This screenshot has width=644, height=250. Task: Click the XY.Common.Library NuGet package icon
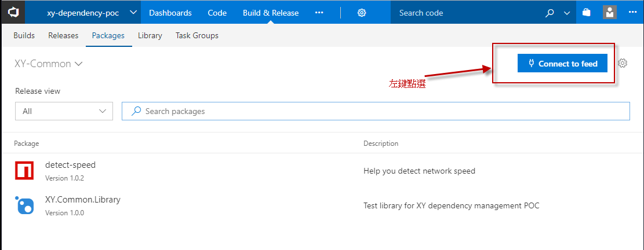click(x=24, y=205)
